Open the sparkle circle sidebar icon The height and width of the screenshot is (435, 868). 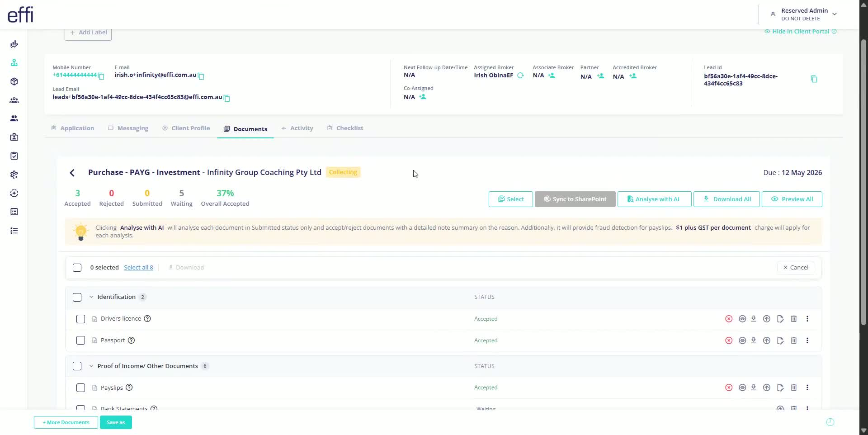pos(14,193)
